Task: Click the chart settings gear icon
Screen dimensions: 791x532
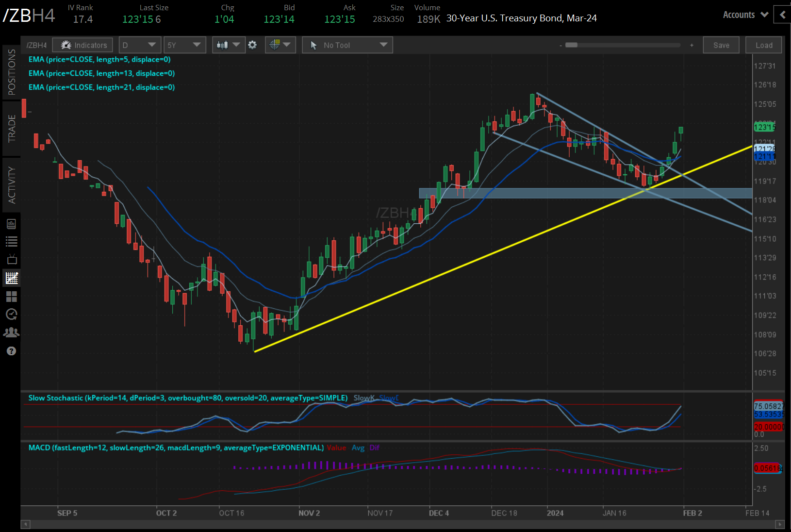Action: [252, 45]
